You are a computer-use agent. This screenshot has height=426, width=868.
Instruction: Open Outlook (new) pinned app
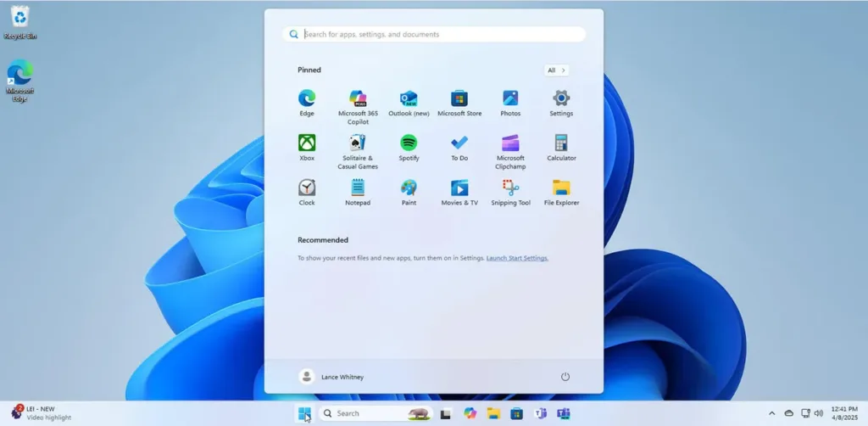[409, 99]
